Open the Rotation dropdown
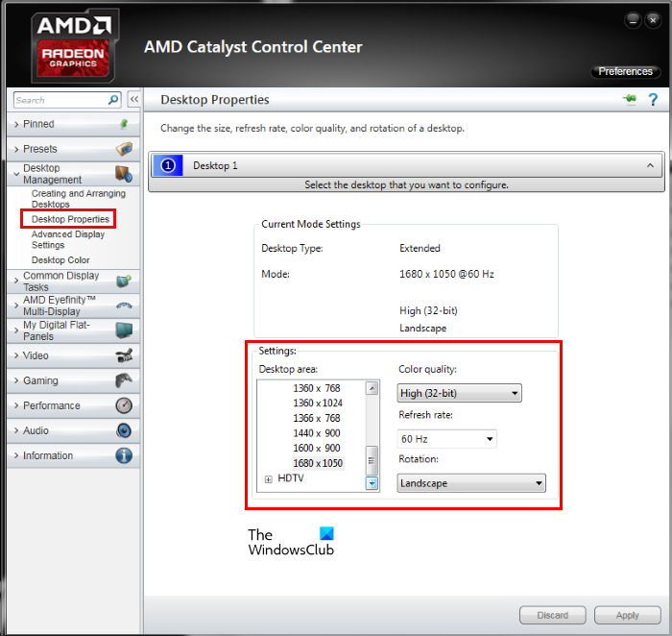 471,483
